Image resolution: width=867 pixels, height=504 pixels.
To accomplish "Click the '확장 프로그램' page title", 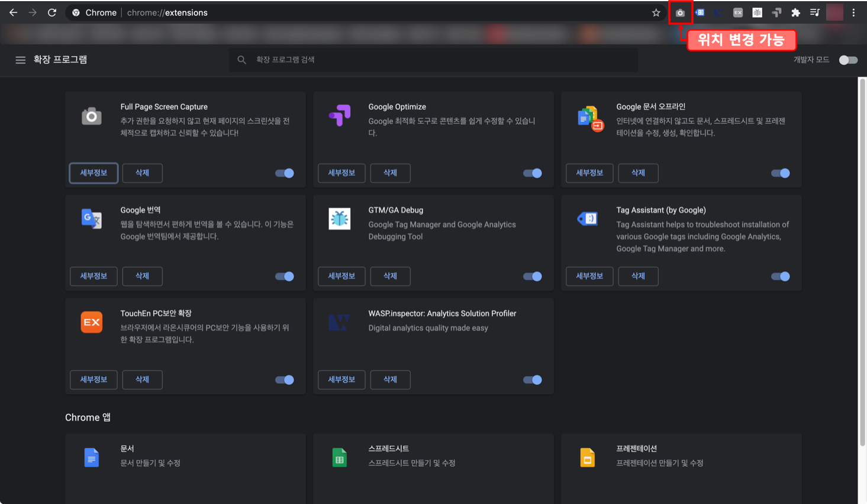I will [60, 60].
